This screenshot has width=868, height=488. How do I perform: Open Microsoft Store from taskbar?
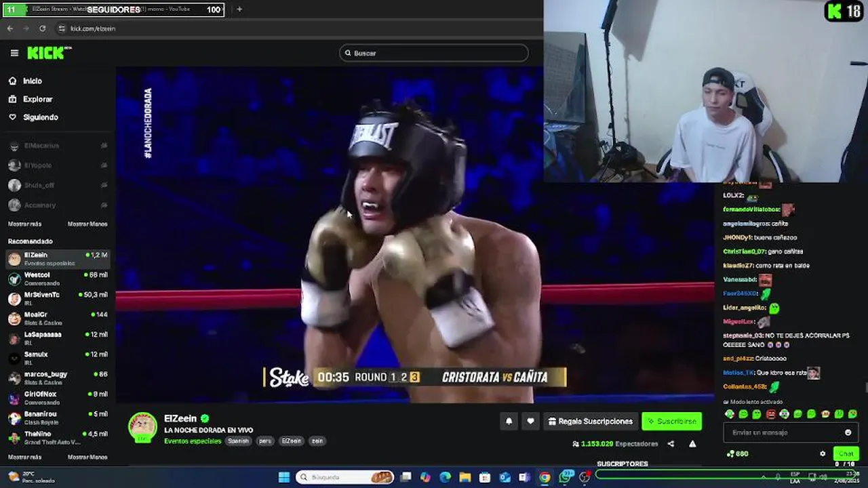[485, 477]
